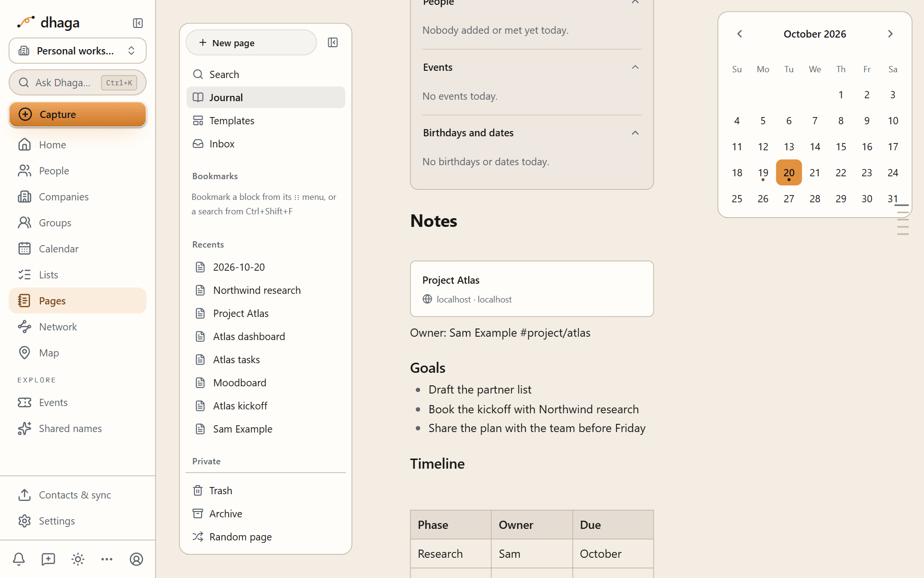
Task: Open the 2026-10-20 recent page
Action: pos(266,267)
